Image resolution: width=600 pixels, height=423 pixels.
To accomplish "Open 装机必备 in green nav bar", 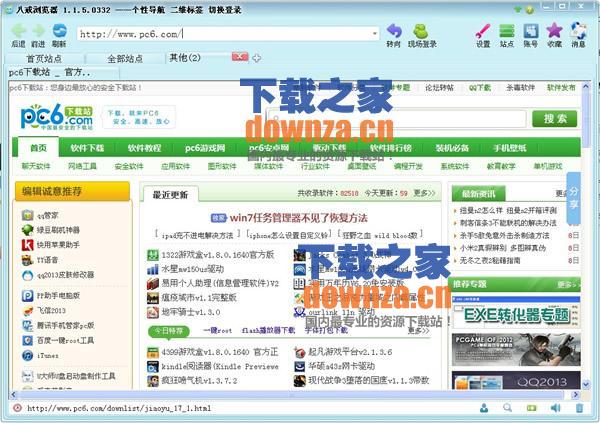I will tap(452, 148).
